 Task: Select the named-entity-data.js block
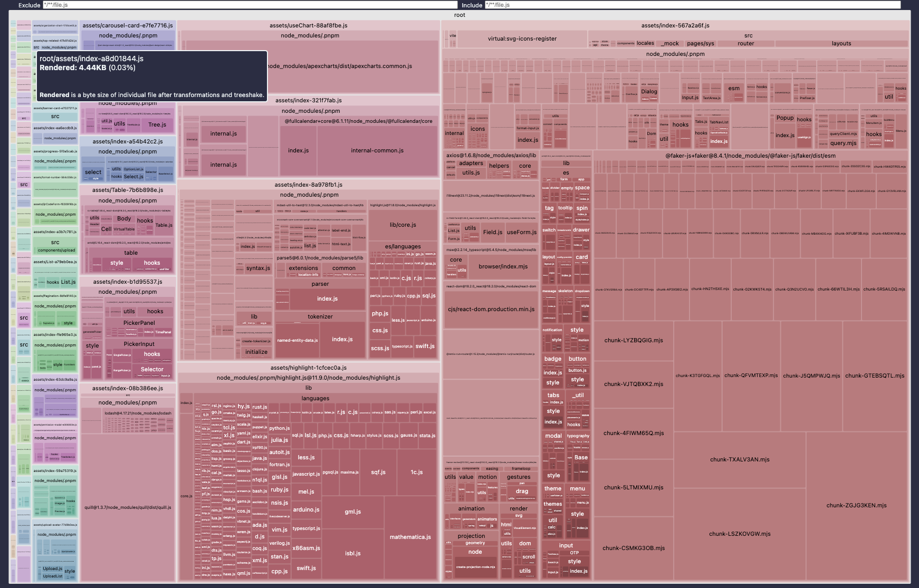[298, 340]
